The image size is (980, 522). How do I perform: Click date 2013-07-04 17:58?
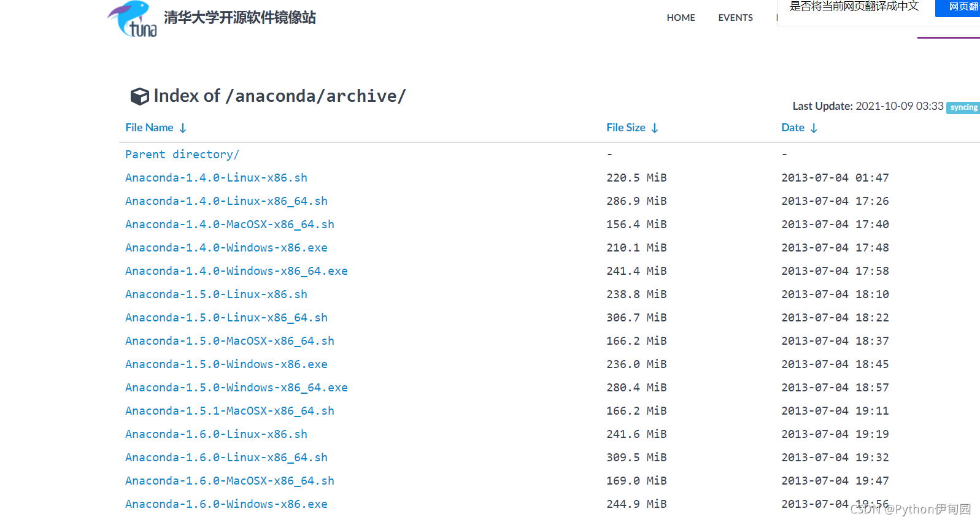835,271
